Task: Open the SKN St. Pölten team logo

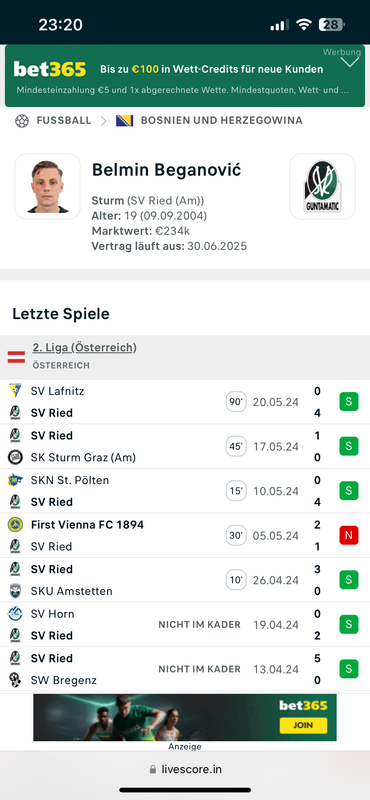Action: click(15, 480)
